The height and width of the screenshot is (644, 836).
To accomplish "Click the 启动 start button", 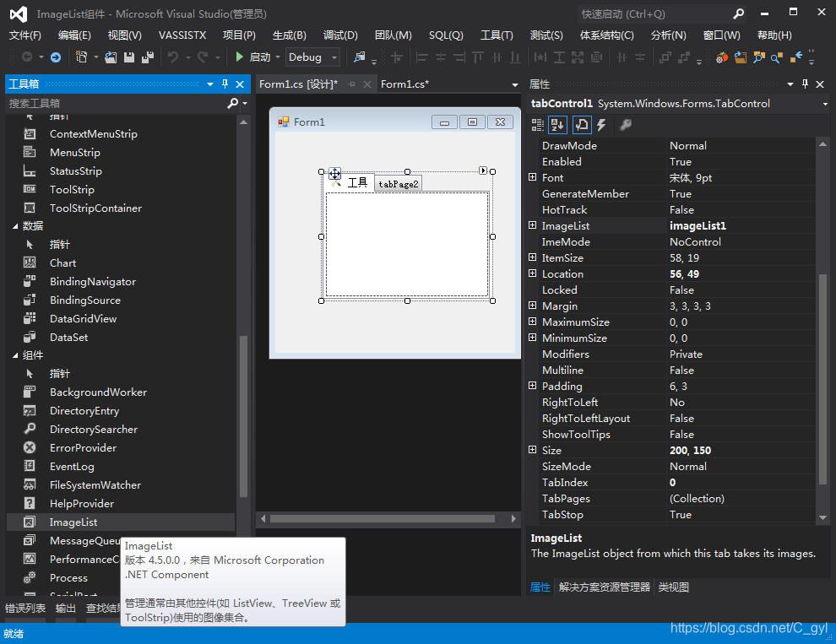I will pos(252,57).
